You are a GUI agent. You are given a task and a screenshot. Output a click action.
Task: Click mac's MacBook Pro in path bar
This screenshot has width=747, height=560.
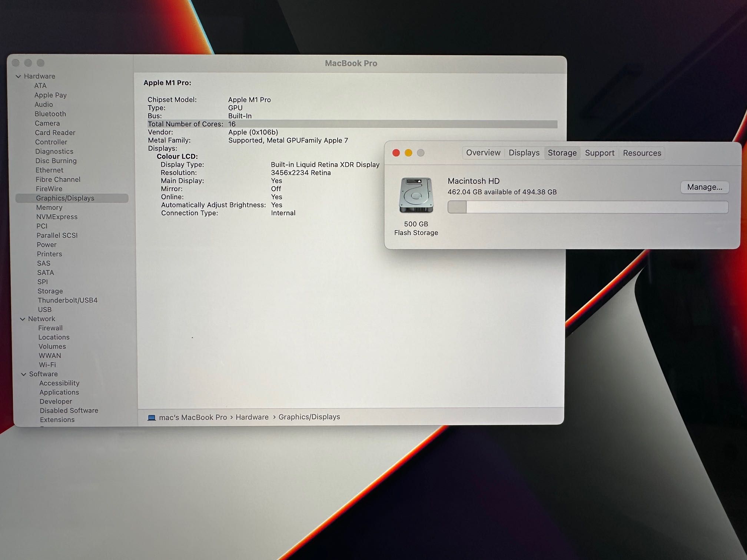coord(193,417)
